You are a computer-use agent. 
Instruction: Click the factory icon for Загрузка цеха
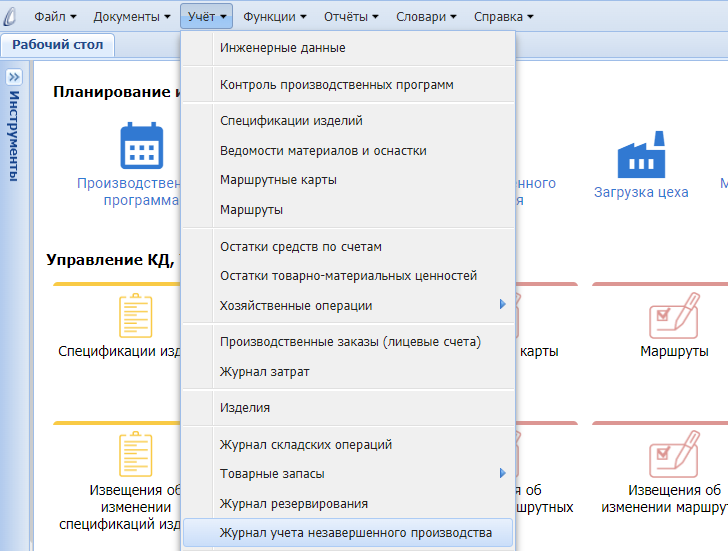pyautogui.click(x=641, y=155)
